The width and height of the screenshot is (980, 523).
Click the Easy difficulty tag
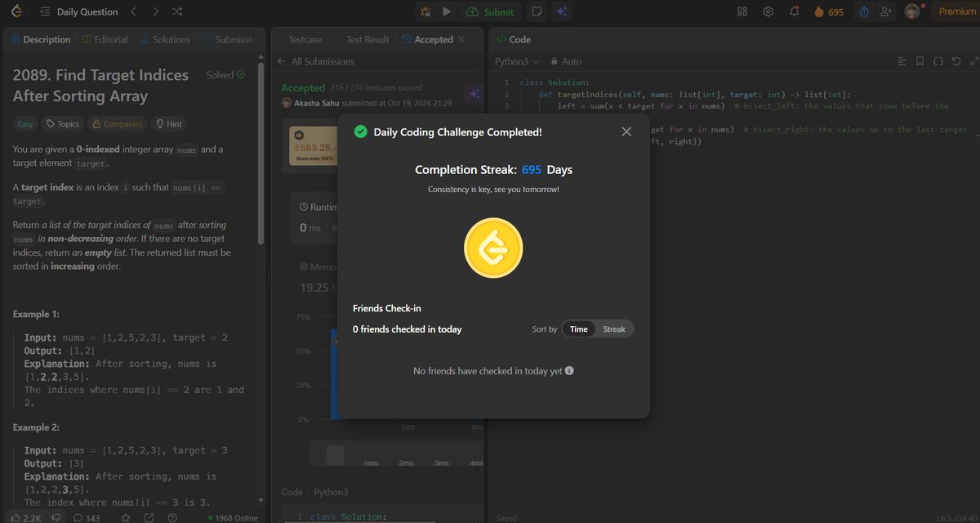coord(24,124)
